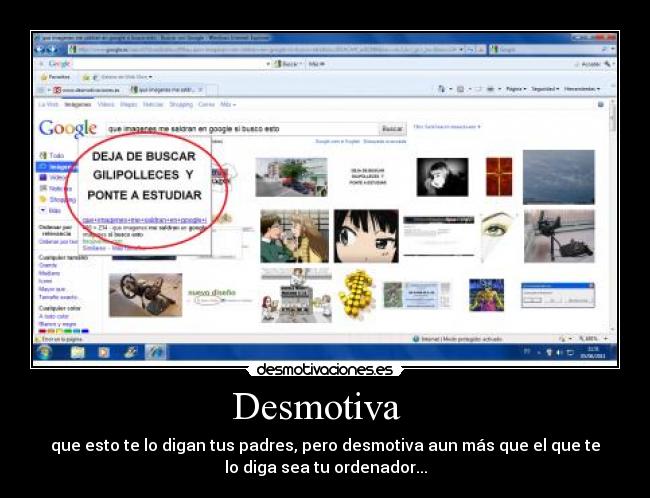Select Maps in Google top navigation
The image size is (650, 498).
coord(129,104)
